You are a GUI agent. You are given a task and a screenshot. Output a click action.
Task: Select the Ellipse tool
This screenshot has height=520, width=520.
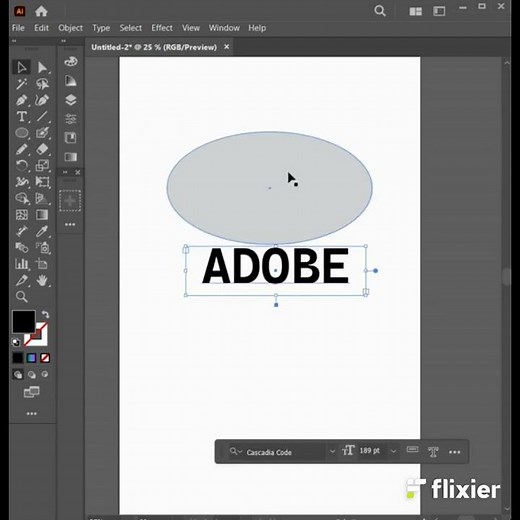point(22,133)
